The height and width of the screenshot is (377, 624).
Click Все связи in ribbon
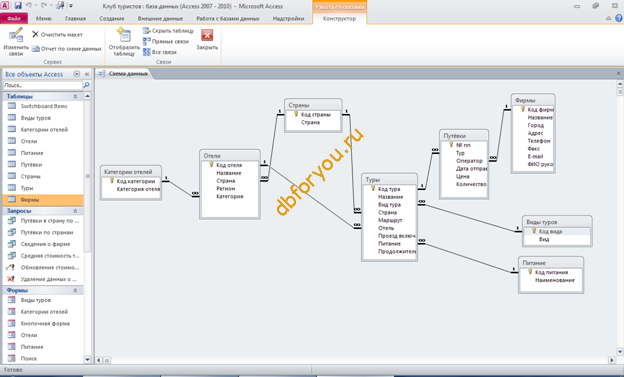(160, 52)
